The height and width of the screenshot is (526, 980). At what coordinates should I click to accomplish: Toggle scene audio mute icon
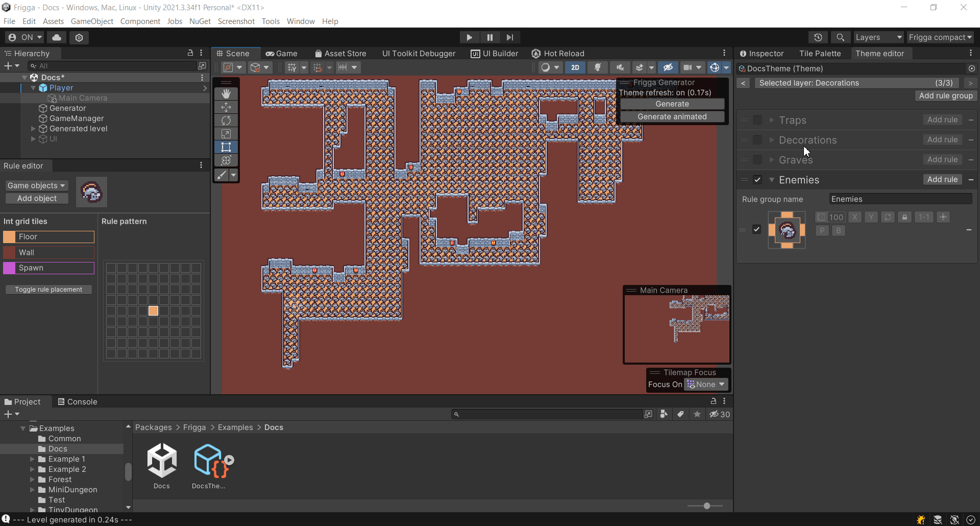point(620,67)
